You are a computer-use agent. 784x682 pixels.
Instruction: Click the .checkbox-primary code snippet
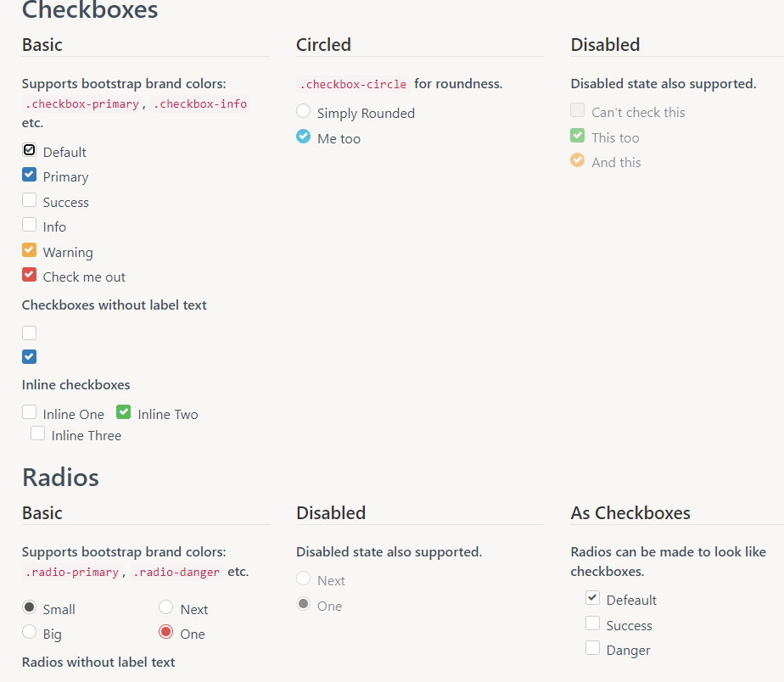click(x=82, y=104)
